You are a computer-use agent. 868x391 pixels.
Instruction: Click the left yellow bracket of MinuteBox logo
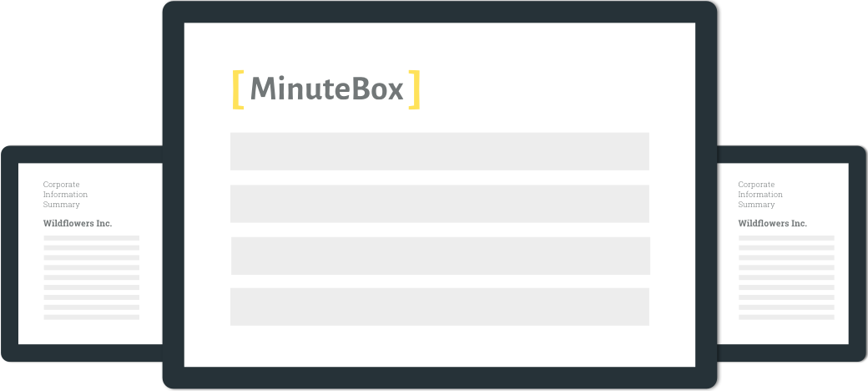coord(238,89)
